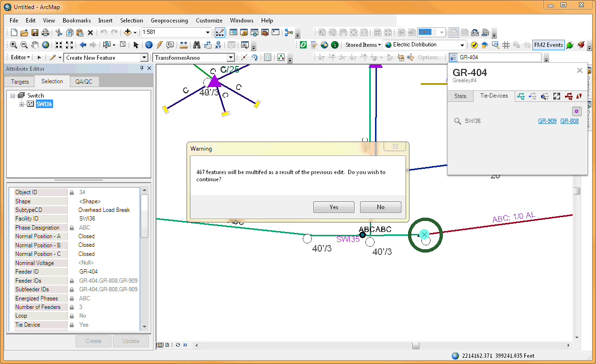
Task: Activate the Find tool binoculars
Action: click(196, 44)
